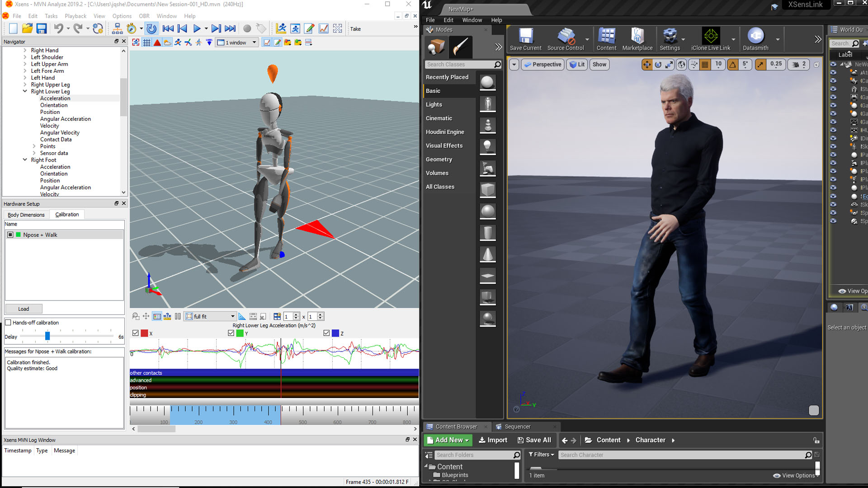Expand the Points node under Right Lower Leg
The height and width of the screenshot is (488, 868).
pyautogui.click(x=34, y=146)
